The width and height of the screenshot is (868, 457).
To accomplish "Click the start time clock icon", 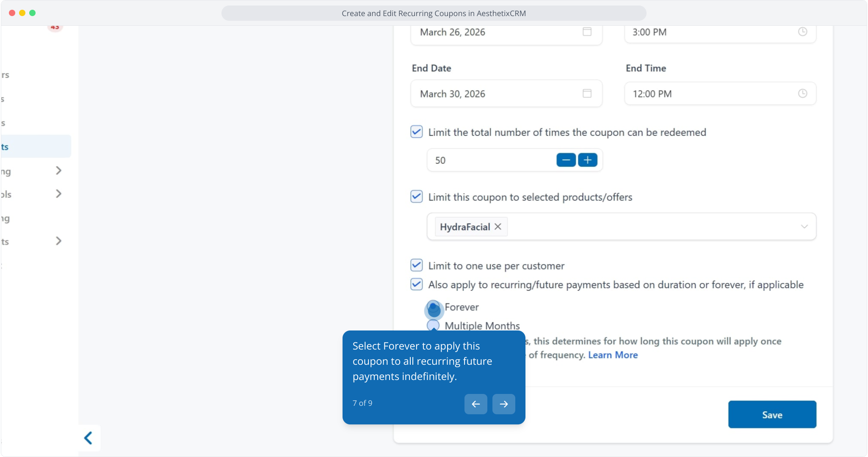I will coord(802,32).
